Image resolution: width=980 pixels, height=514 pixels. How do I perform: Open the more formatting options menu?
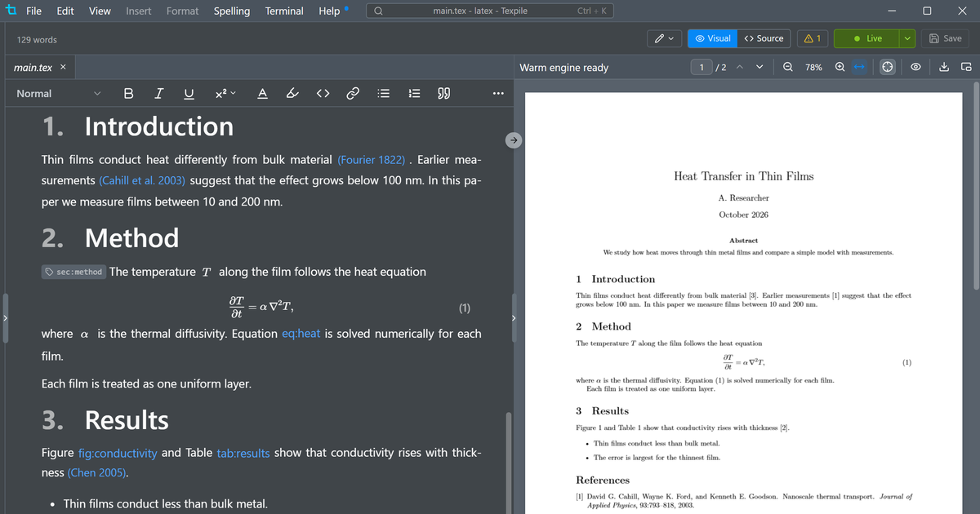tap(499, 94)
